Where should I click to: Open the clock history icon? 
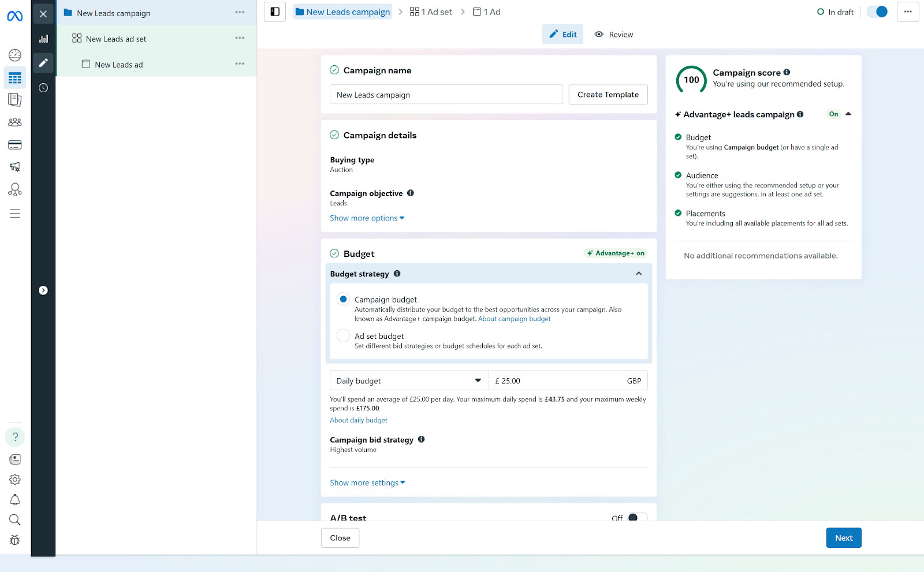click(x=43, y=88)
